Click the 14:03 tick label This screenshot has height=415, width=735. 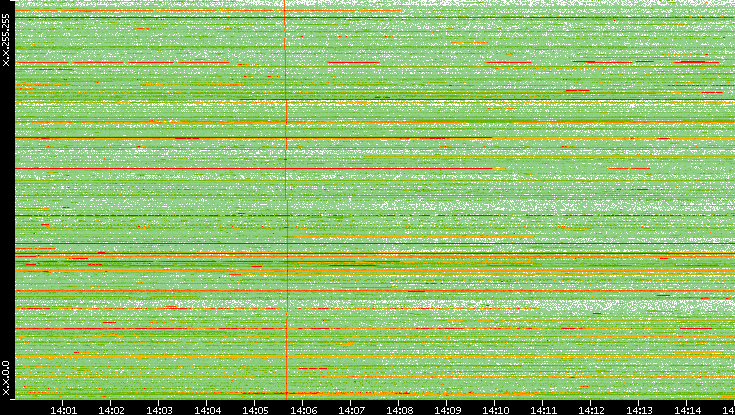159,410
